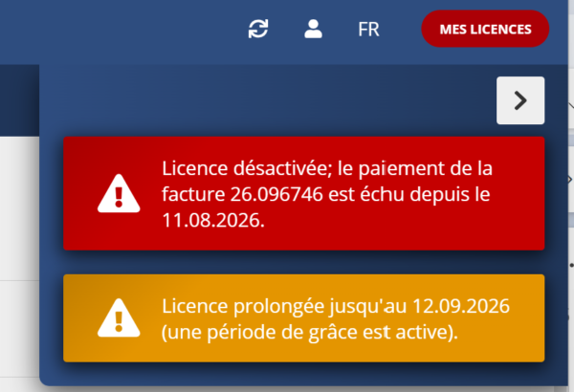Click the MES LICENCES button
574x392 pixels.
485,29
